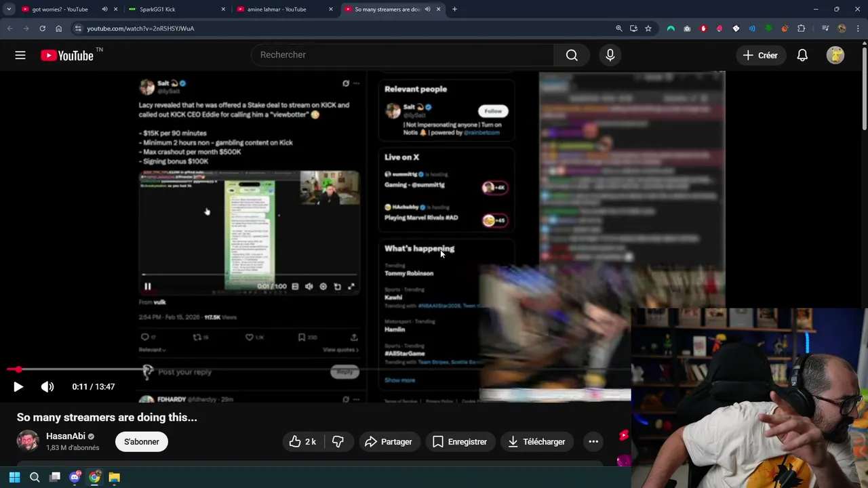Play the paused video

click(x=18, y=386)
